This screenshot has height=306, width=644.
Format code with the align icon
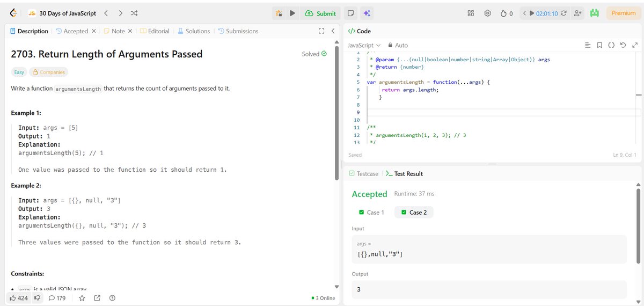coord(588,45)
